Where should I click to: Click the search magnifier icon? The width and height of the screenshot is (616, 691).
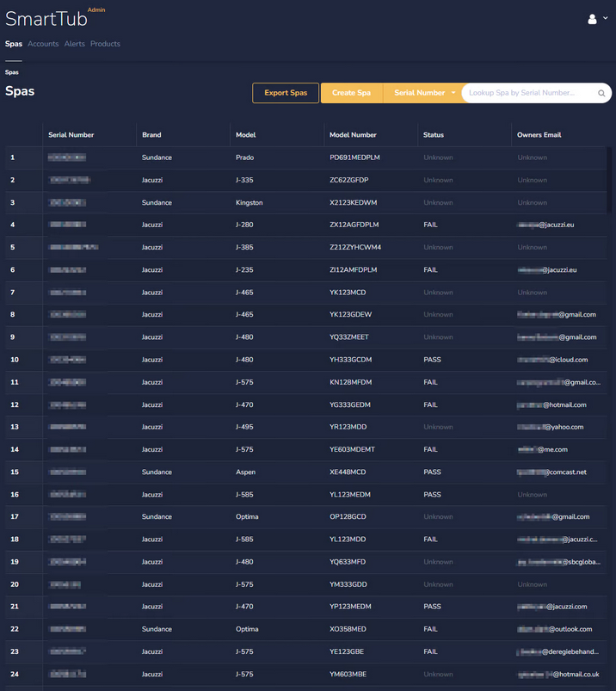click(601, 93)
